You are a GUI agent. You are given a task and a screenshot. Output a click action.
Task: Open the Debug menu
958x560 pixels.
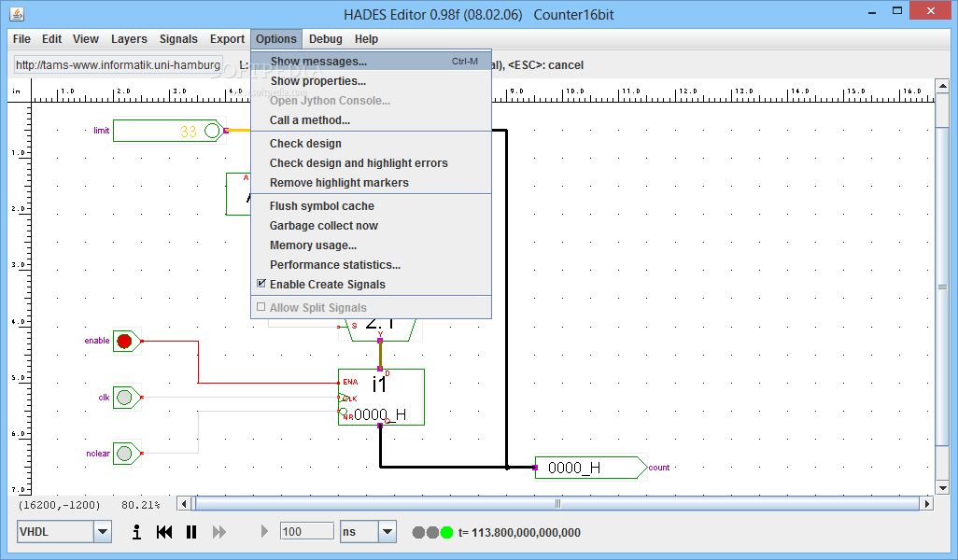[x=326, y=39]
